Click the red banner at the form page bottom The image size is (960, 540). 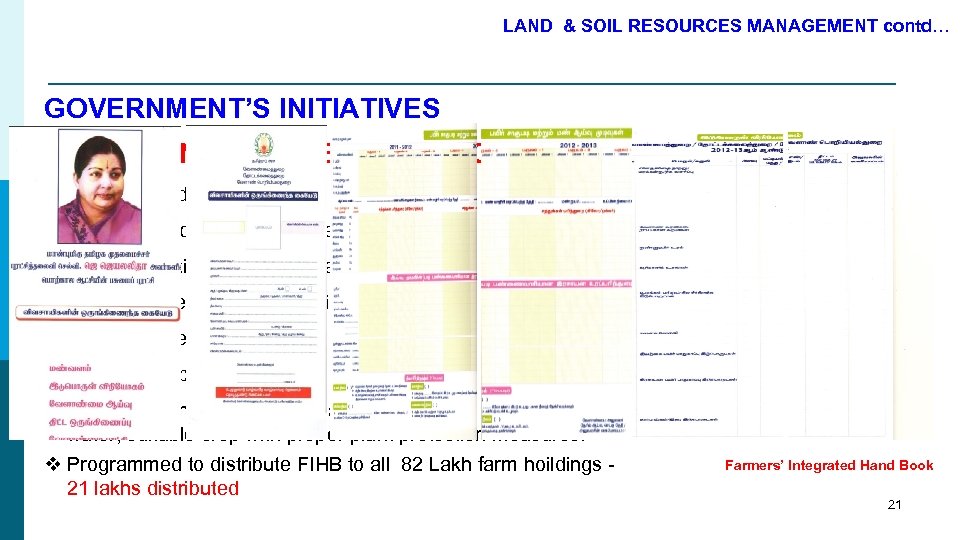263,392
